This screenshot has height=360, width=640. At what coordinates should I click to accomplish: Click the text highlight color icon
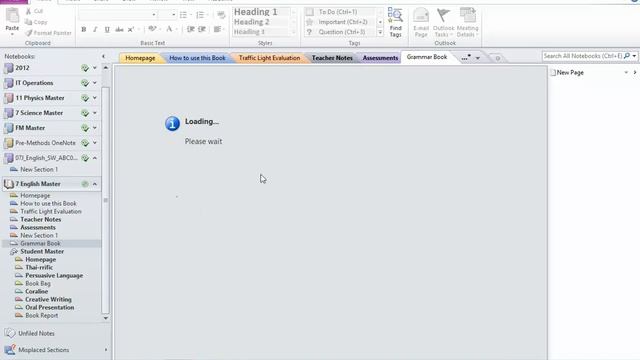[152, 29]
